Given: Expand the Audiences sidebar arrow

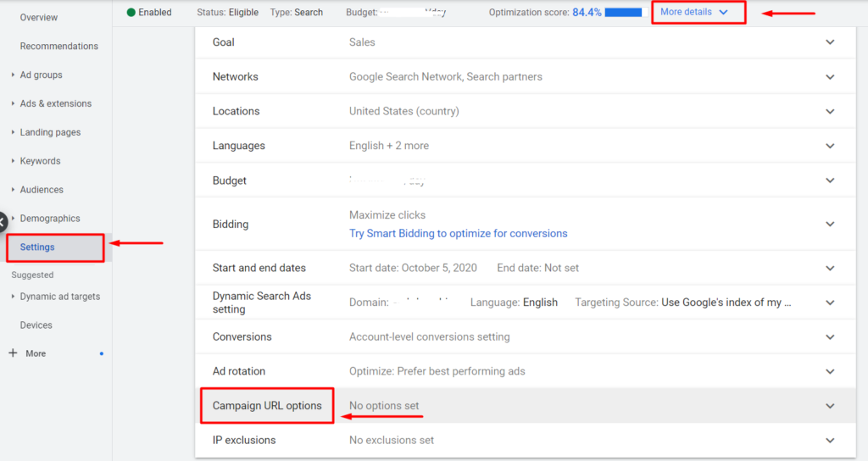Looking at the screenshot, I should tap(13, 189).
